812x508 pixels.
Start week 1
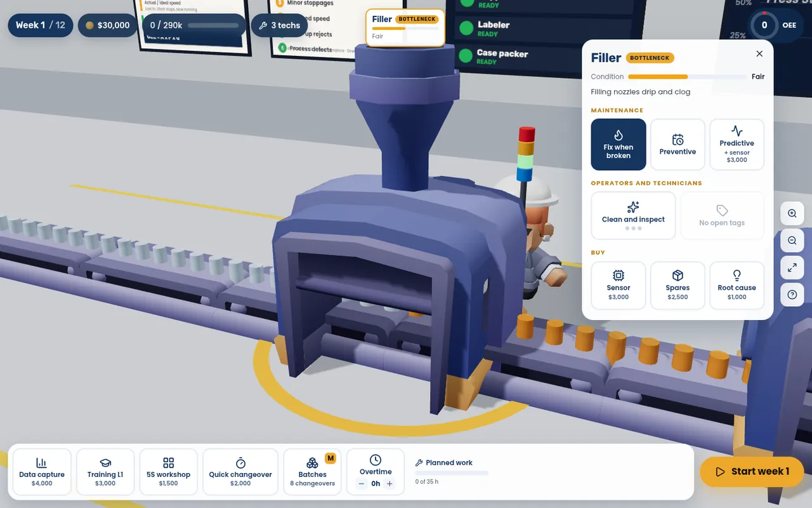click(752, 472)
